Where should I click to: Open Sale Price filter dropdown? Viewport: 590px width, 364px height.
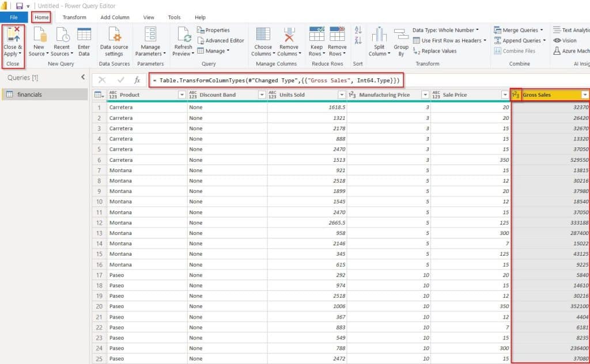click(505, 95)
